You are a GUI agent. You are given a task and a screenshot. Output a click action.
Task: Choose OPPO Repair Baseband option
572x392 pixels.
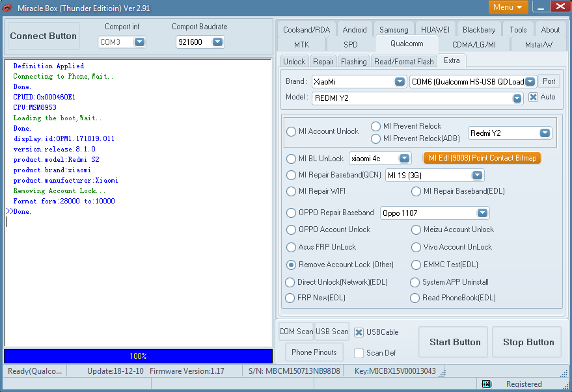pyautogui.click(x=291, y=213)
